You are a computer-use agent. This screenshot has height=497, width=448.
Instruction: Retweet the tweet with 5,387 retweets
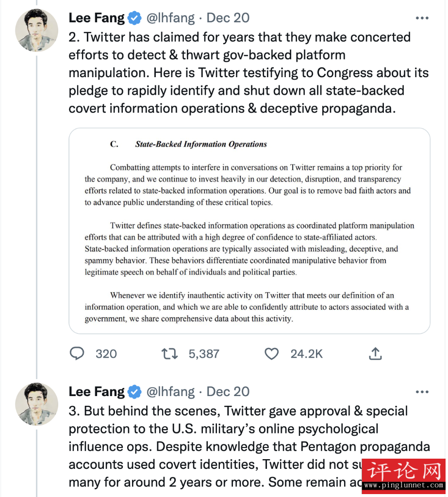[x=169, y=353]
